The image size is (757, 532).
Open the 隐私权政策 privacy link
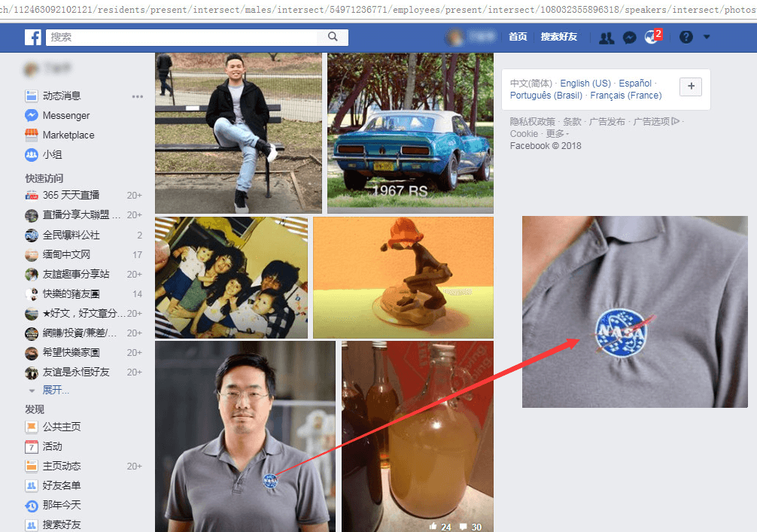click(532, 122)
